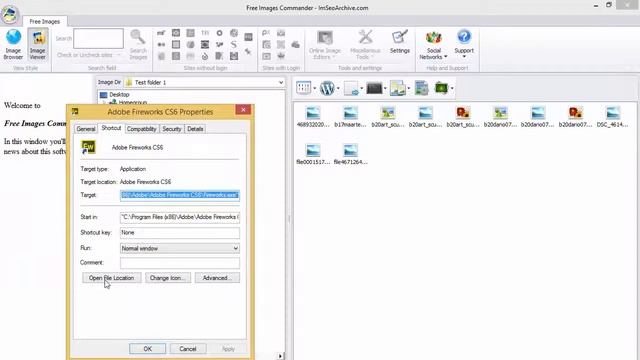
Task: Open the Settings tool in ribbon
Action: (x=400, y=42)
